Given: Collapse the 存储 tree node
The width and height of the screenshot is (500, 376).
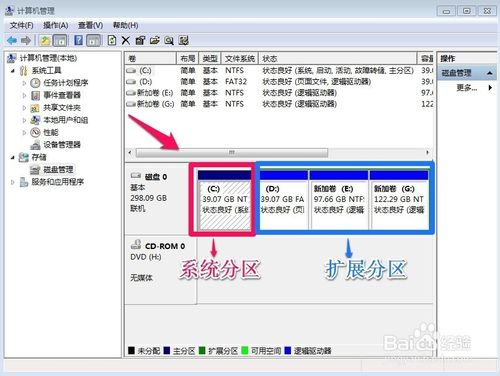Looking at the screenshot, I should point(13,157).
